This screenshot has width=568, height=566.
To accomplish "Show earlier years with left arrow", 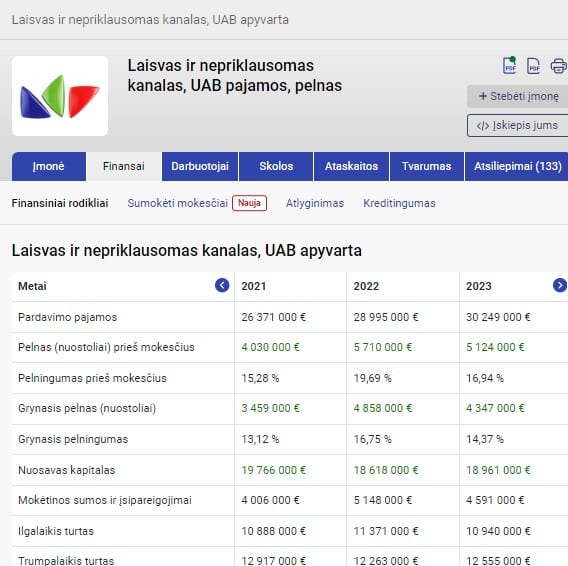I will click(222, 286).
